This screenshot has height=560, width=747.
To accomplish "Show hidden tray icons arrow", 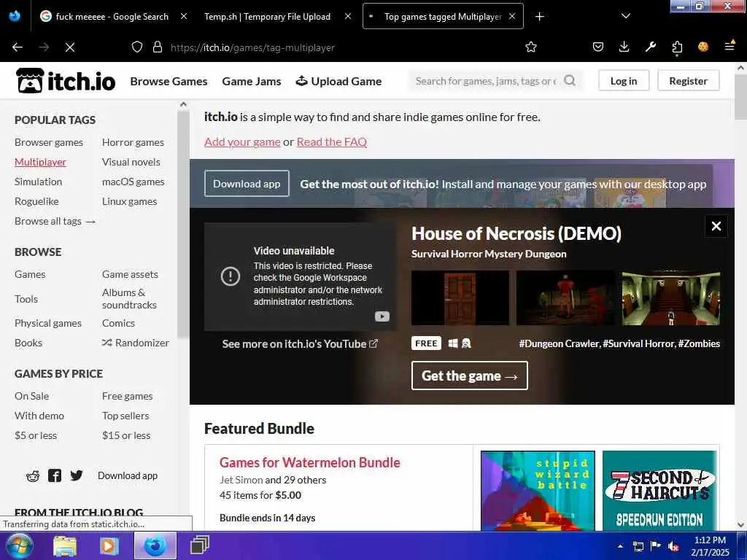I will (620, 546).
